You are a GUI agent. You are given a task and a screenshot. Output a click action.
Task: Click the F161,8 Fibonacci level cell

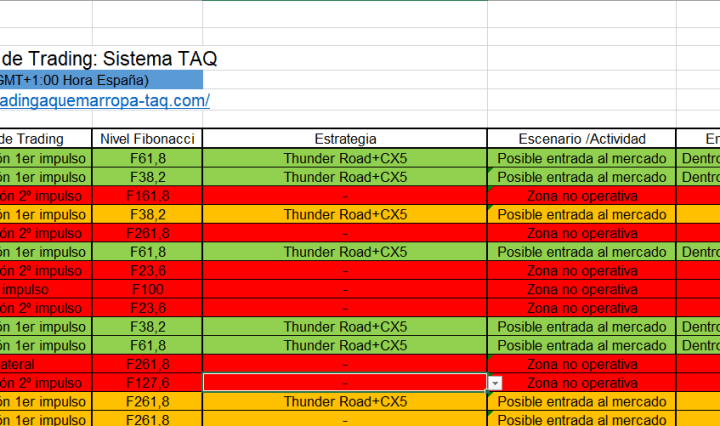click(148, 196)
